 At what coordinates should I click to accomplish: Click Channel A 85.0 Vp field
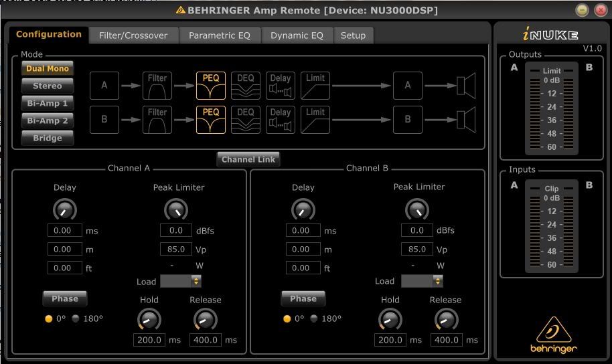176,249
